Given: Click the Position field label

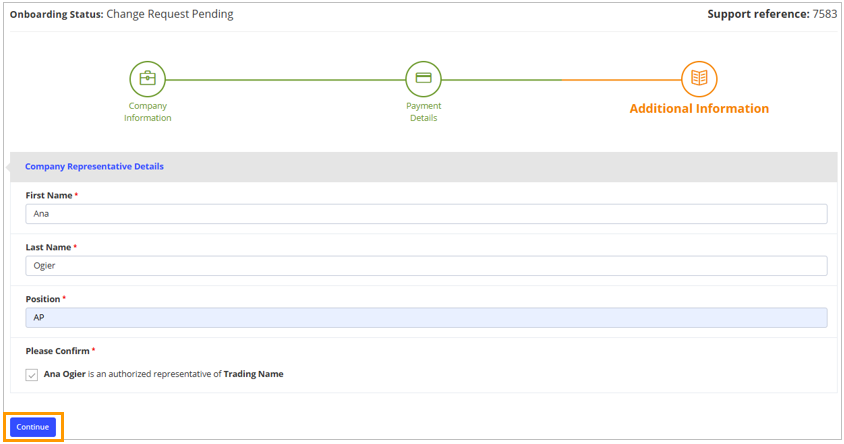Looking at the screenshot, I should tap(43, 299).
